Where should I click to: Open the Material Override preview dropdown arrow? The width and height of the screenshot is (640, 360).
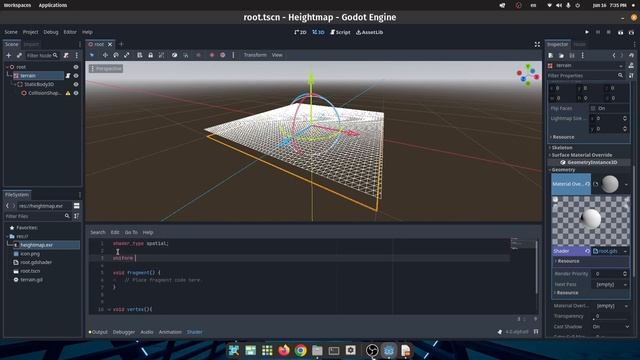[626, 184]
